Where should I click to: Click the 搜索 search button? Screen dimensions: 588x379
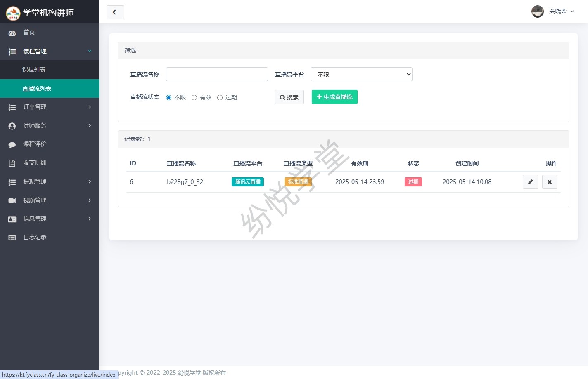[289, 97]
